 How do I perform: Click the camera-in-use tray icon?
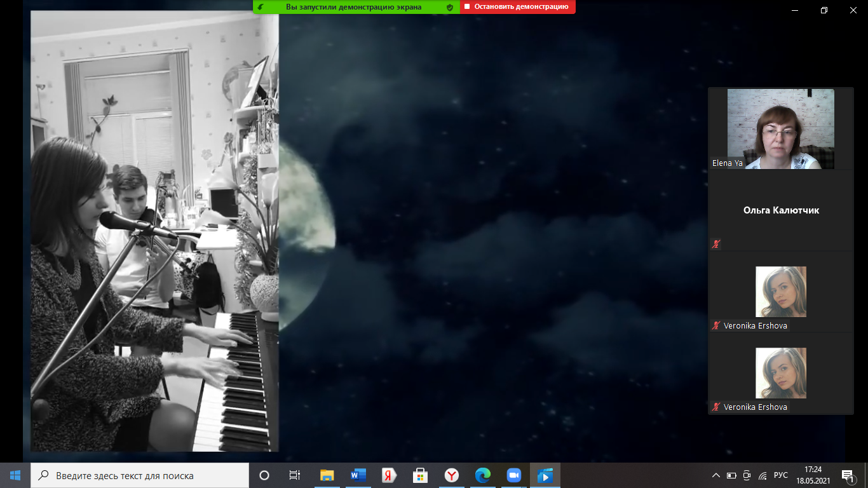pos(747,475)
